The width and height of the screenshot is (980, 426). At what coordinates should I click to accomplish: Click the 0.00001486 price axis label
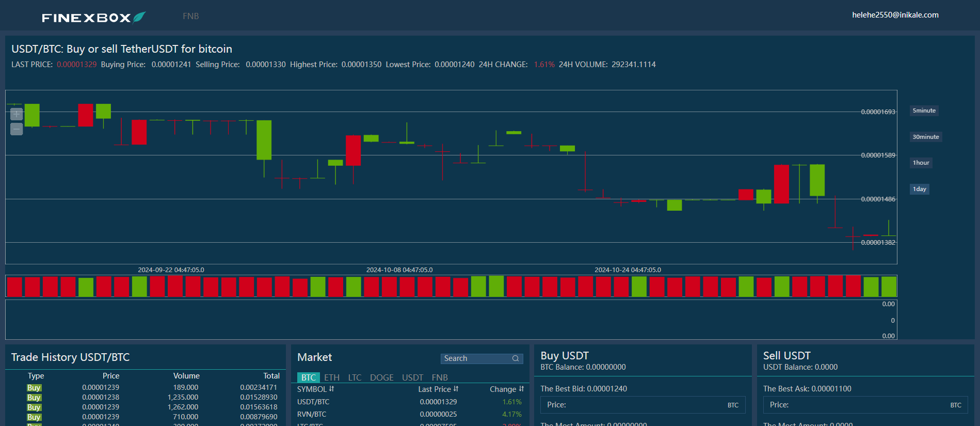pyautogui.click(x=878, y=199)
